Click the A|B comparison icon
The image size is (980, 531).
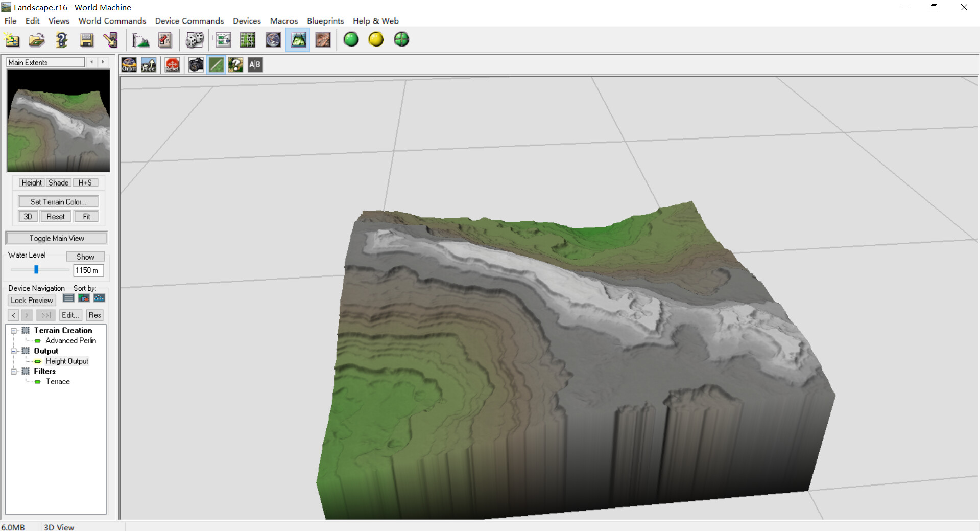tap(255, 65)
